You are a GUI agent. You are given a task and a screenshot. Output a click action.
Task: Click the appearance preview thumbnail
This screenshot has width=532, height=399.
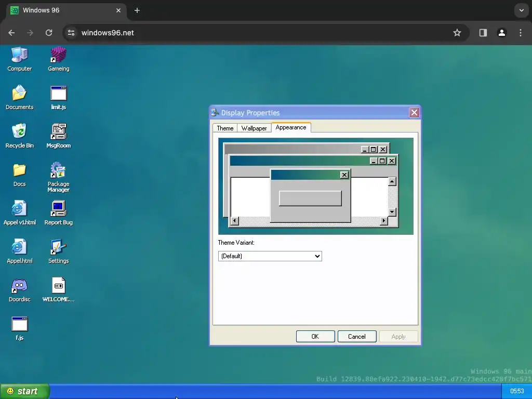315,186
